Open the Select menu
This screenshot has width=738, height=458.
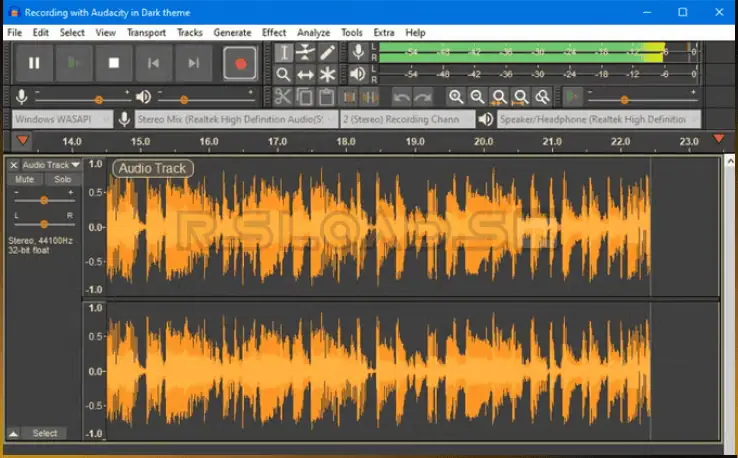pos(72,32)
